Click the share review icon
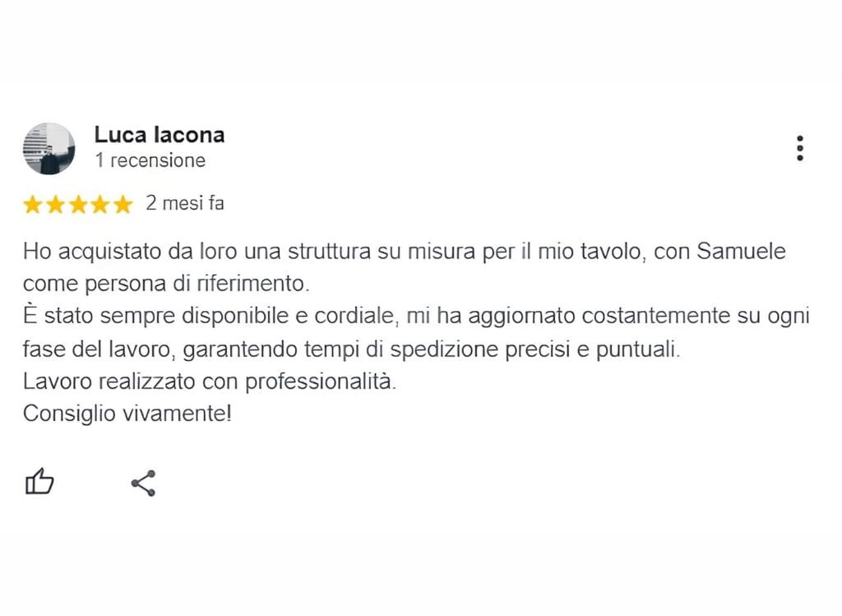The height and width of the screenshot is (616, 842). [143, 483]
